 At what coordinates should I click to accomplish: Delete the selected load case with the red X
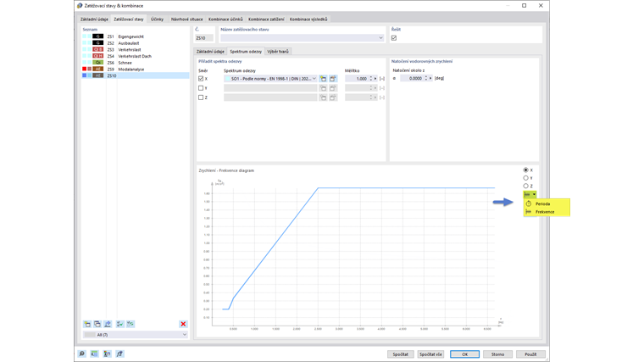coord(183,324)
